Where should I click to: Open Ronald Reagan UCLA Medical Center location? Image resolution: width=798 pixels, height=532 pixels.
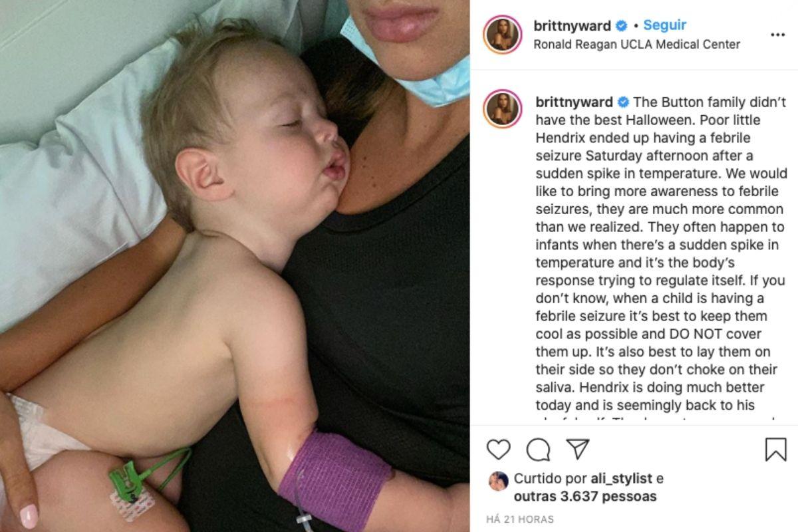coord(637,45)
